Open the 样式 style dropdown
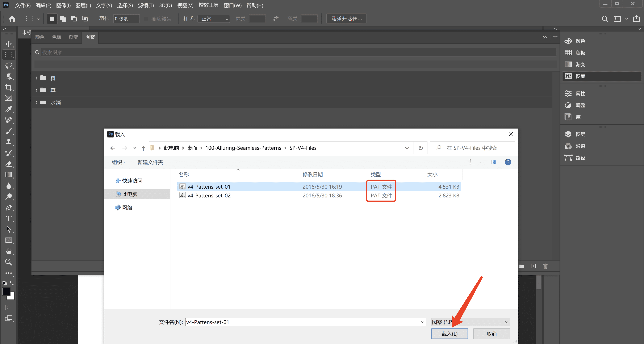Viewport: 644px width, 344px height. [214, 19]
